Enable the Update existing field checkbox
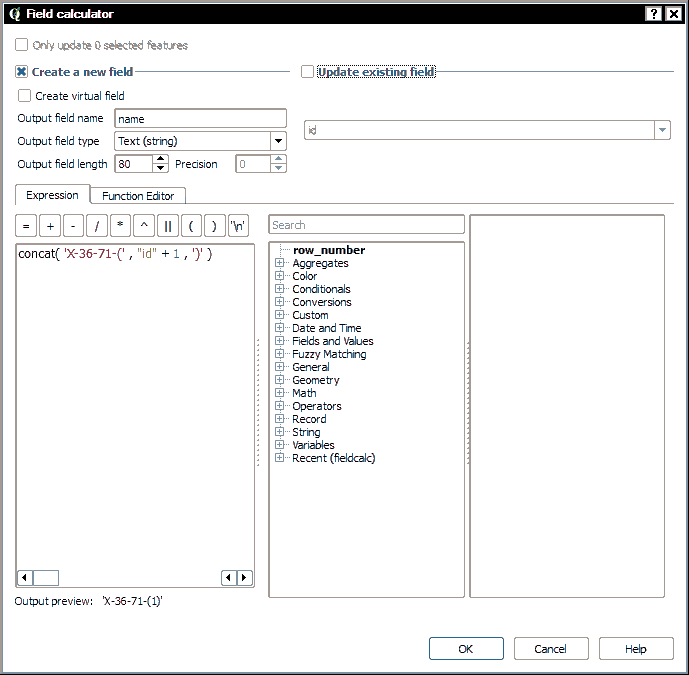This screenshot has width=689, height=675. coord(308,72)
